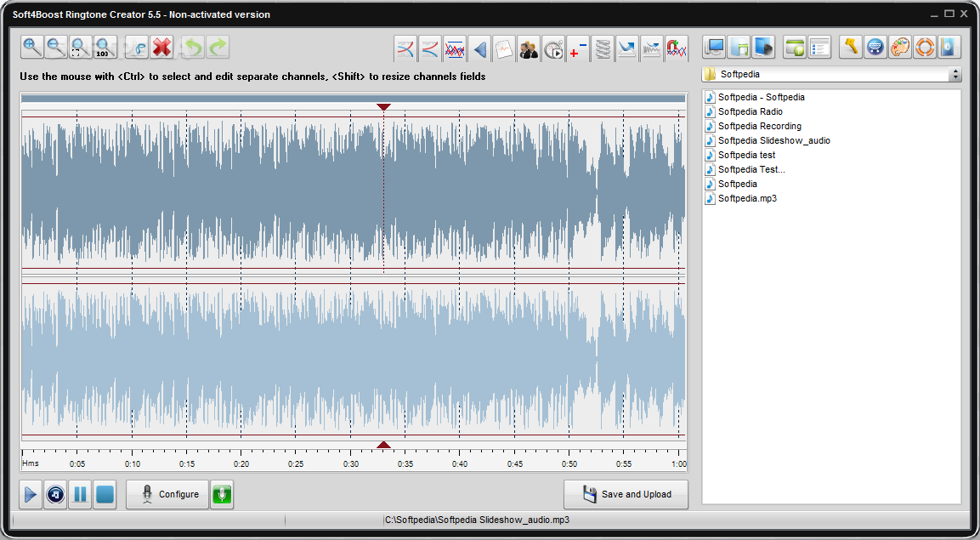Click the 0:30 mark on timeline ruler
The width and height of the screenshot is (980, 540).
pyautogui.click(x=351, y=463)
